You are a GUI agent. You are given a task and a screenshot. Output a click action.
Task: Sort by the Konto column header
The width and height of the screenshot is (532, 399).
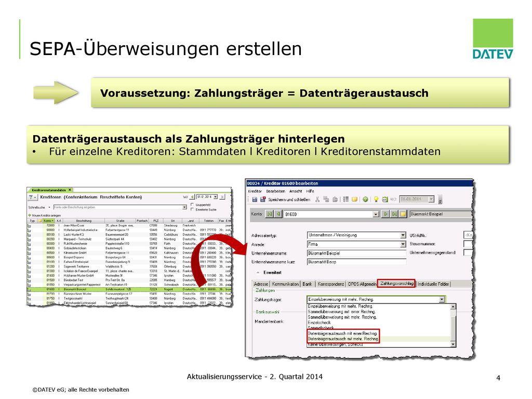click(48, 221)
